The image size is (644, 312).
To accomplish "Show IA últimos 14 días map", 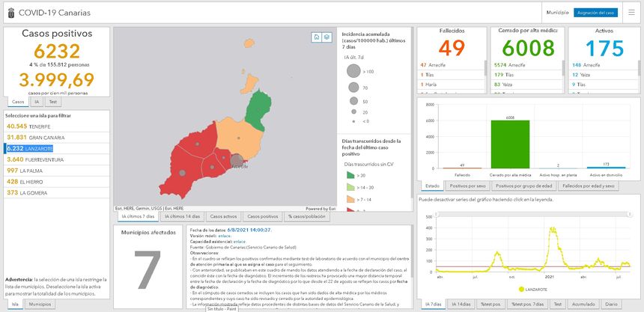I will (x=182, y=216).
